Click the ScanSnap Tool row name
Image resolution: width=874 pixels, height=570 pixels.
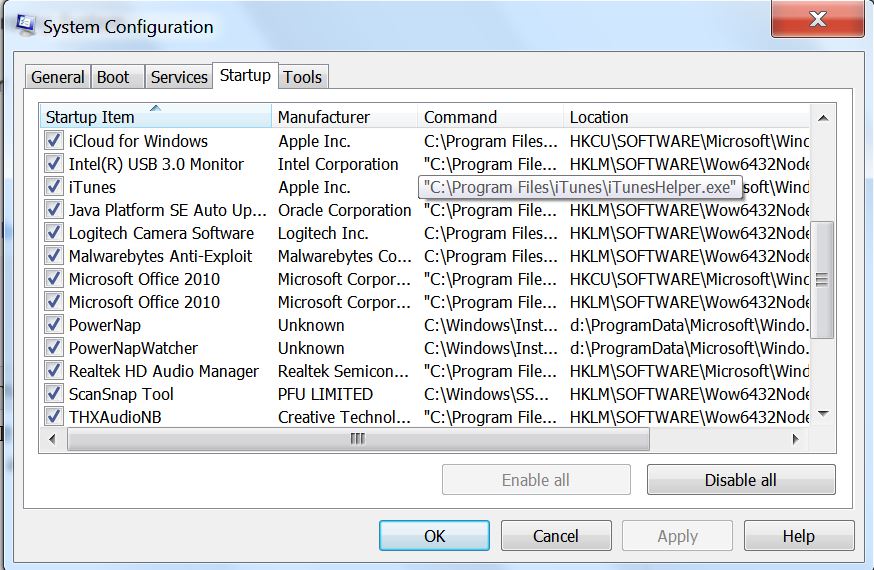point(121,394)
